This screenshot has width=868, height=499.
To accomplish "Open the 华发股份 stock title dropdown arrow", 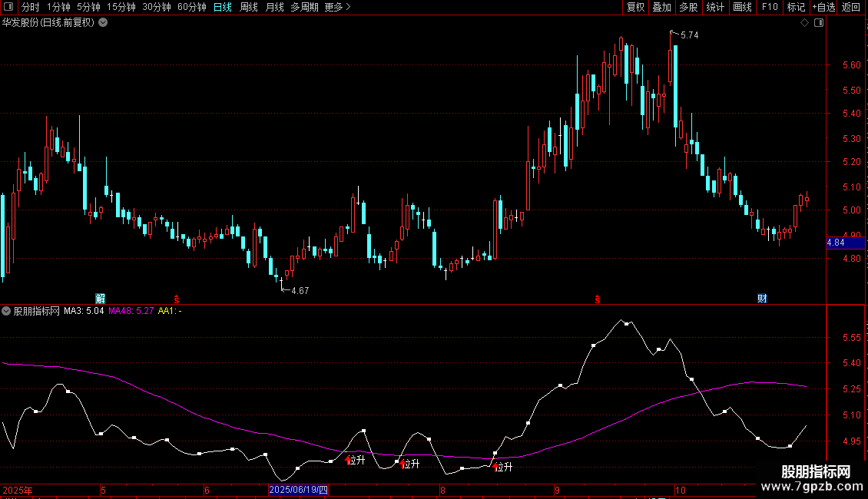I will [103, 23].
